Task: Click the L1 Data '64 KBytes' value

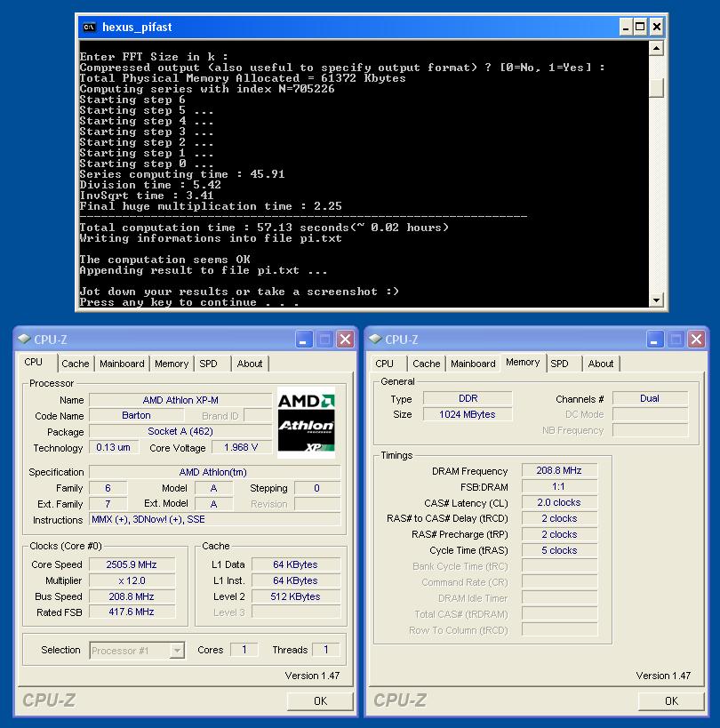Action: 296,564
